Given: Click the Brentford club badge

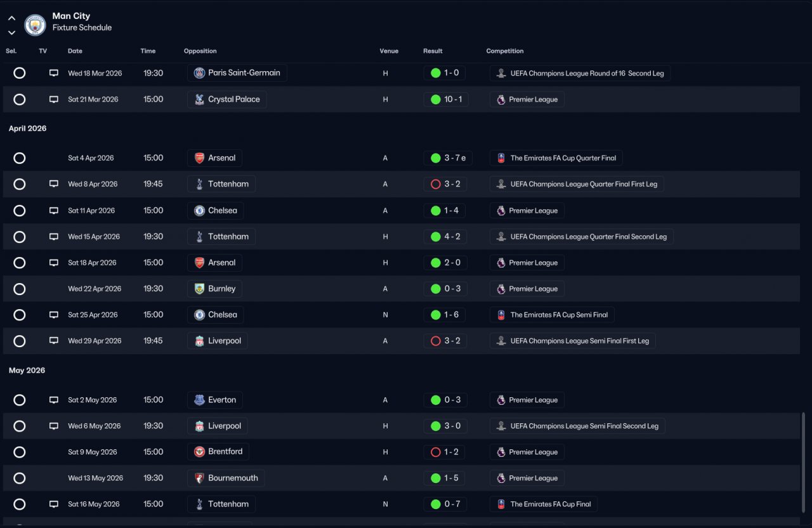Looking at the screenshot, I should (200, 452).
